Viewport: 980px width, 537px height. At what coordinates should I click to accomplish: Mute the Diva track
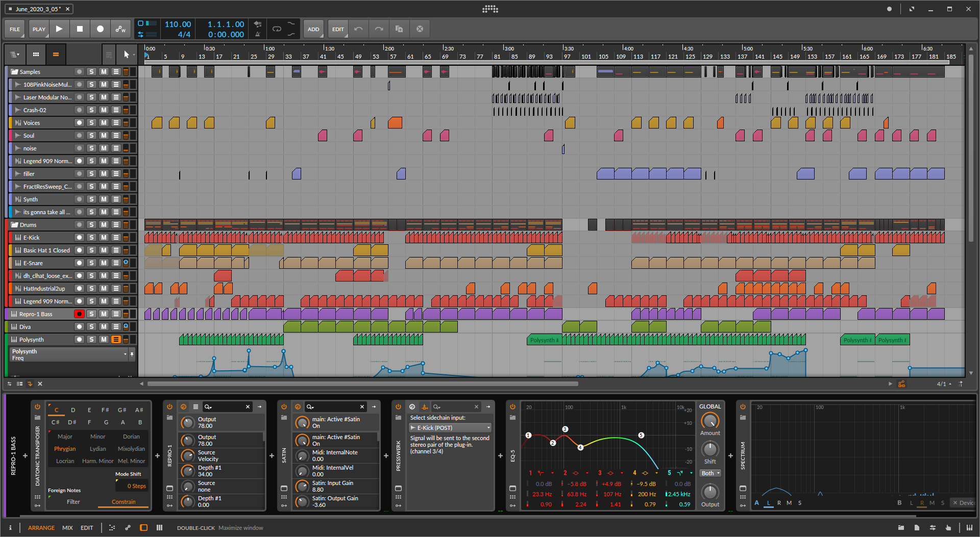pos(104,327)
